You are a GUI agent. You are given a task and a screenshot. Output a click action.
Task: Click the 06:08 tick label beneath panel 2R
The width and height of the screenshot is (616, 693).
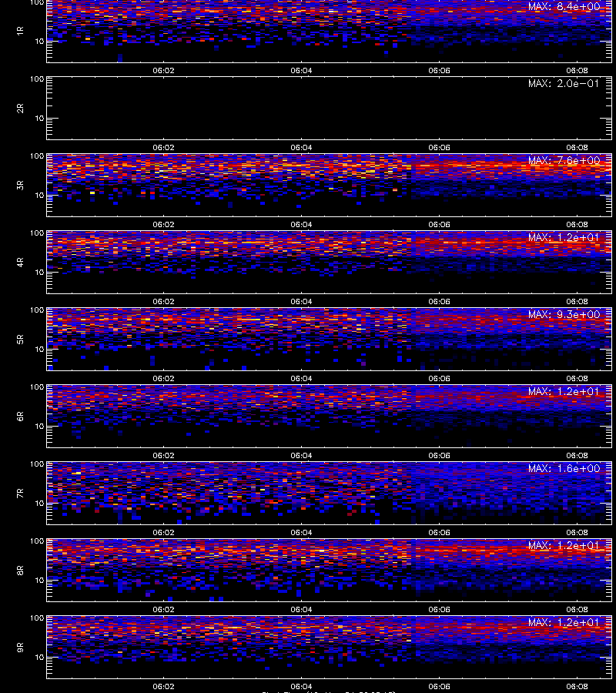coord(577,148)
